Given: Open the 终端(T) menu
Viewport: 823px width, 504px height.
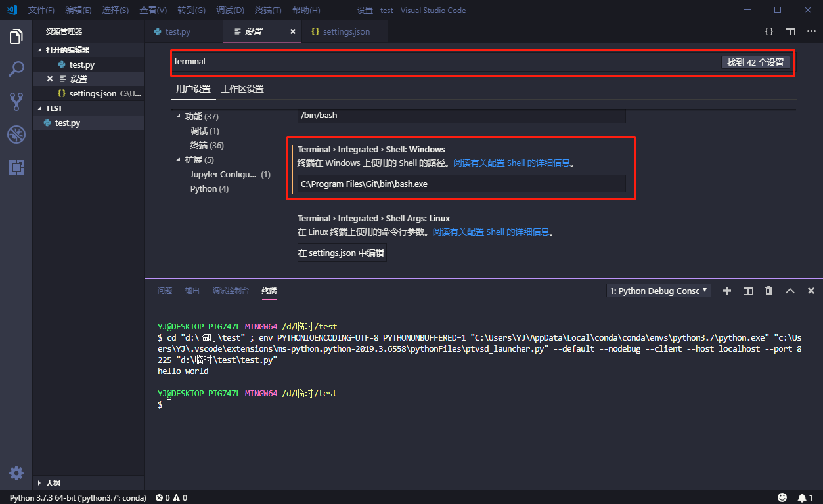Looking at the screenshot, I should click(x=268, y=10).
